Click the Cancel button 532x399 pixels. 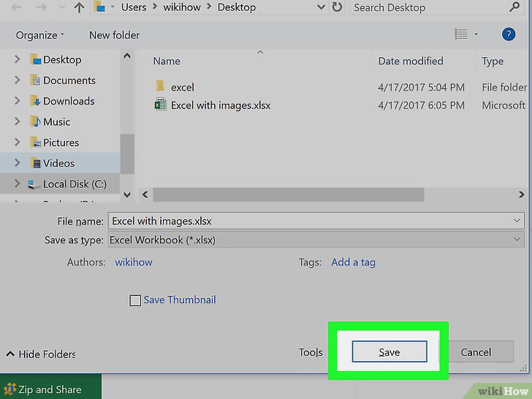pyautogui.click(x=476, y=351)
